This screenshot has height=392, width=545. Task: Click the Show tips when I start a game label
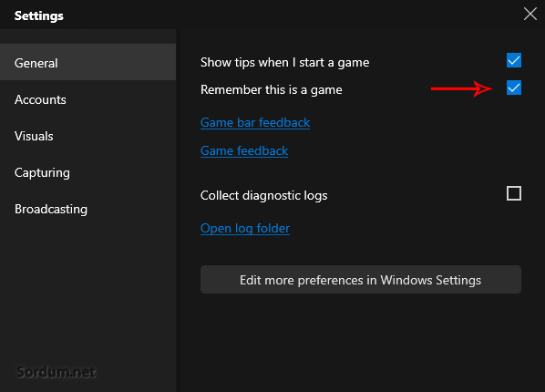(284, 63)
